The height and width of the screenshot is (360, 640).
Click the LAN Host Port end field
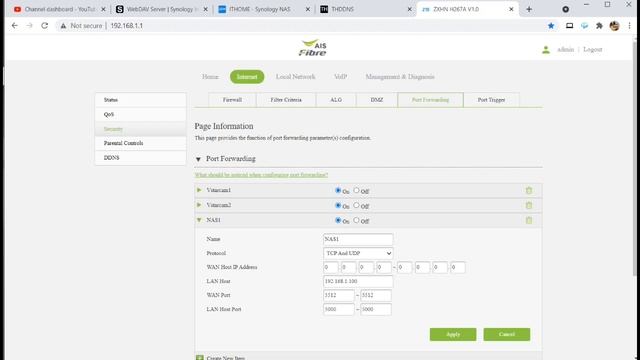[x=376, y=309]
